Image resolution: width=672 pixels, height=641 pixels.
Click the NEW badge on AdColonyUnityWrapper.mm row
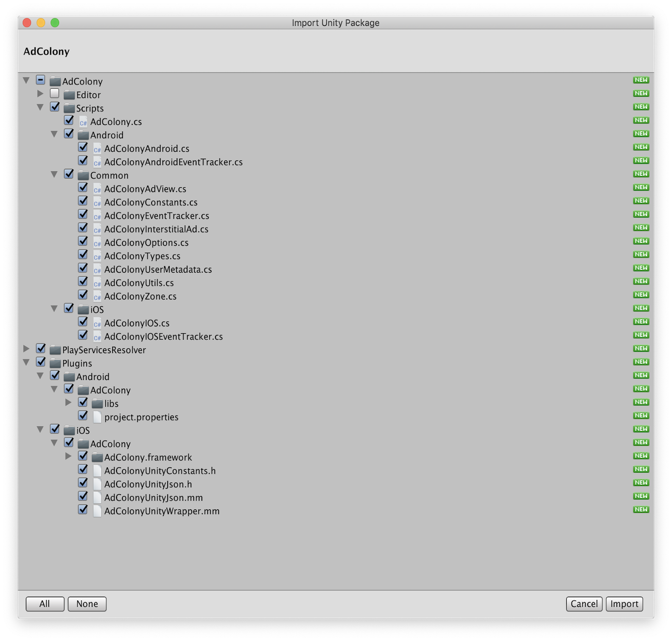point(641,509)
